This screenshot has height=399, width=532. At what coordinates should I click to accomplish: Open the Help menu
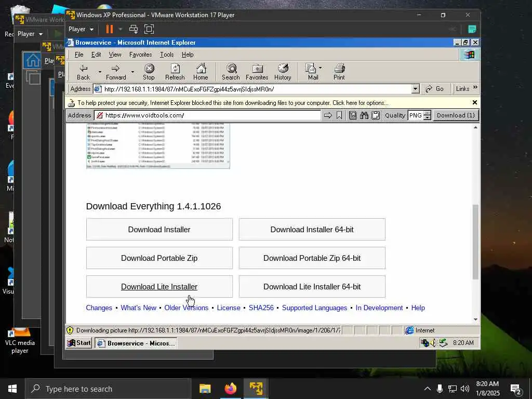187,55
